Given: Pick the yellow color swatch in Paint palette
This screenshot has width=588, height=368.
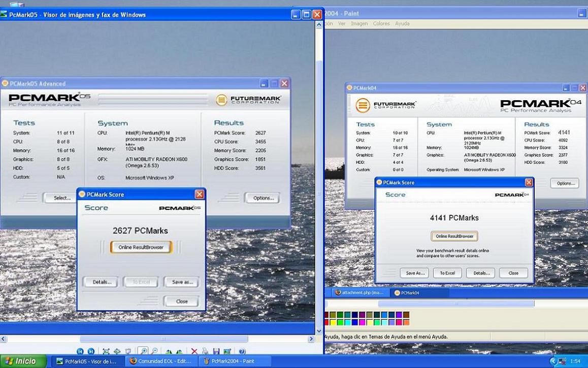Looking at the screenshot, I should point(333,322).
